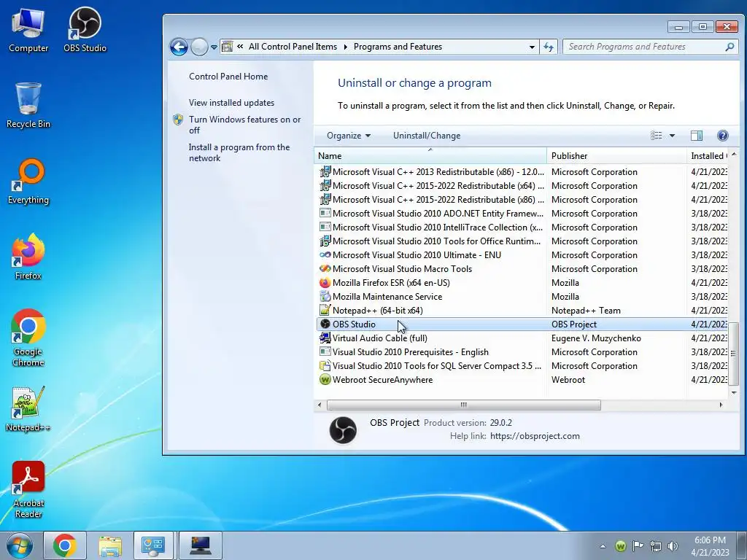This screenshot has height=560, width=747.
Task: Open the recent pages dropdown arrow
Action: pos(214,47)
